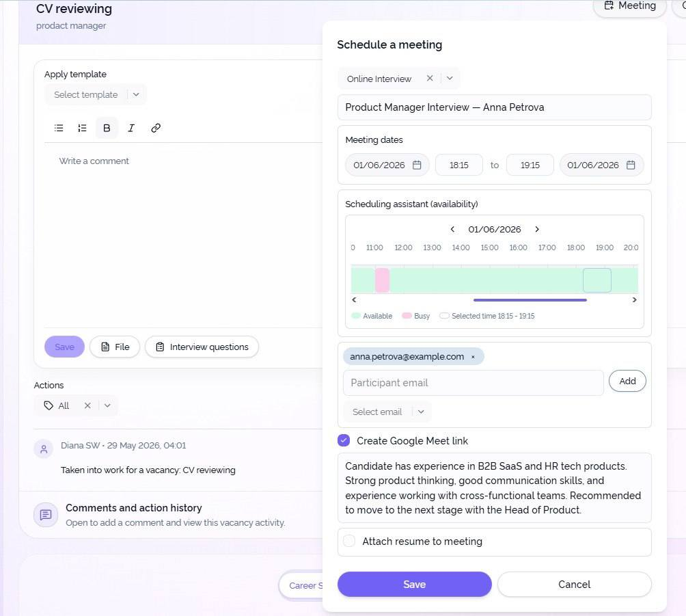Remove the anna.petrova@example.com participant chip
The image size is (686, 616).
pos(473,357)
